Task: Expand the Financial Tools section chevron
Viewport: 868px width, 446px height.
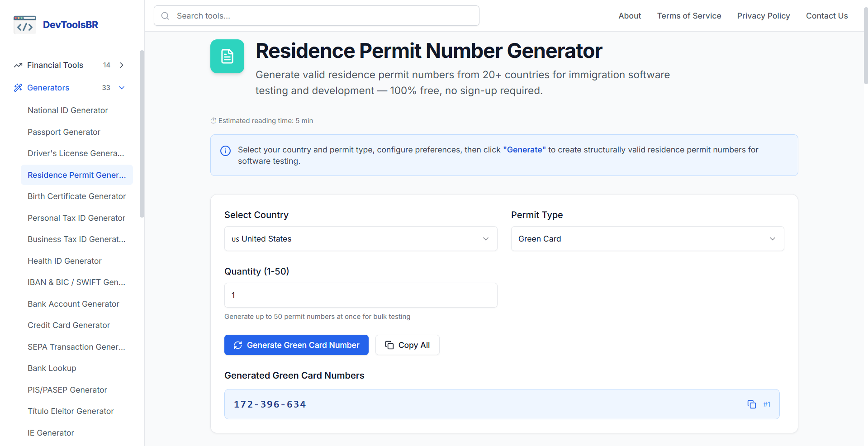Action: (122, 65)
